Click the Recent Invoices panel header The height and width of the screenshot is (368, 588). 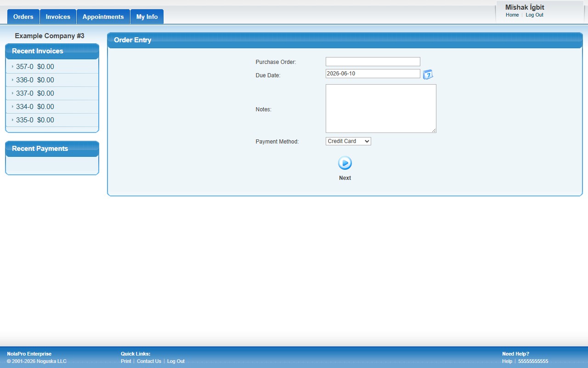(x=52, y=51)
